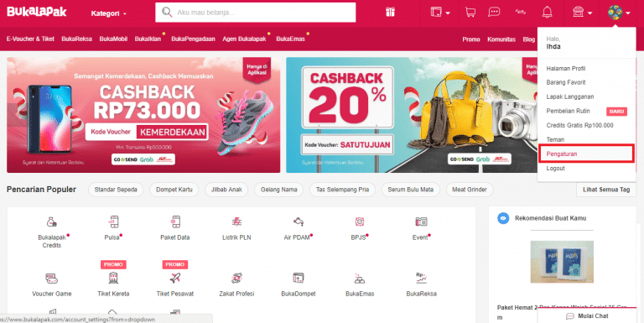Image resolution: width=644 pixels, height=323 pixels.
Task: Open the Listrik PLN icon
Action: pos(236,222)
